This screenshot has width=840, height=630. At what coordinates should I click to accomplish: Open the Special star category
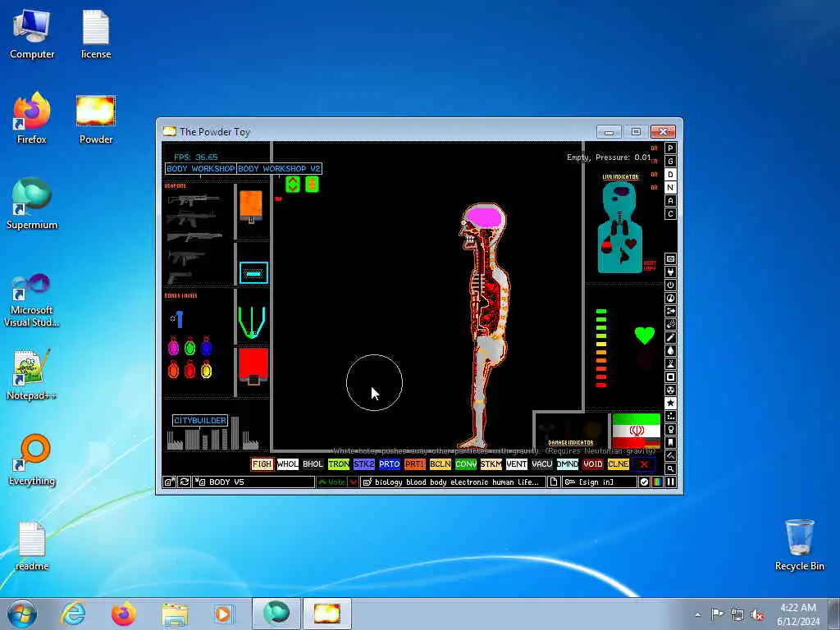(670, 404)
